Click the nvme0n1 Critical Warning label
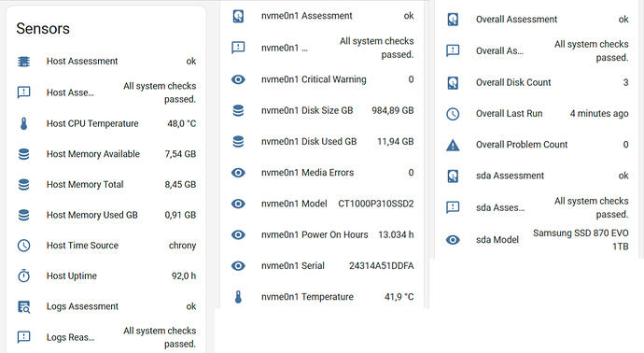This screenshot has width=644, height=353. click(314, 79)
